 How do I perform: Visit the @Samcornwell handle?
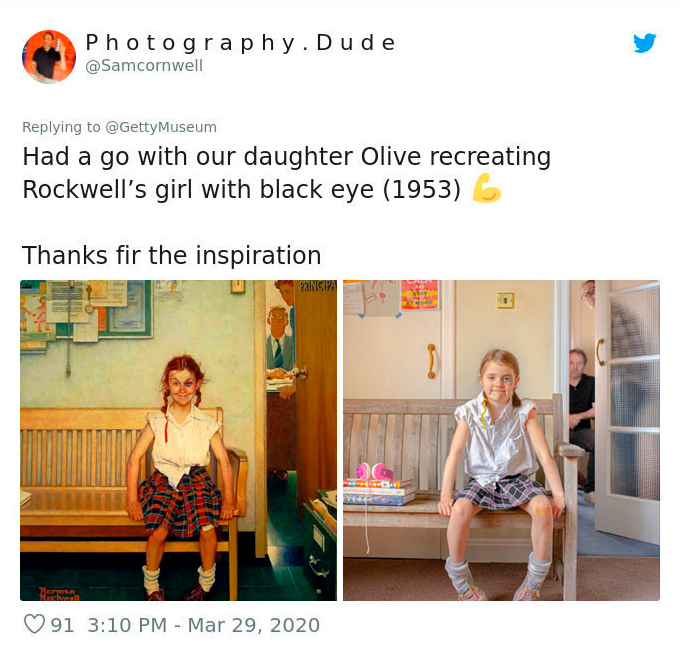click(x=144, y=66)
